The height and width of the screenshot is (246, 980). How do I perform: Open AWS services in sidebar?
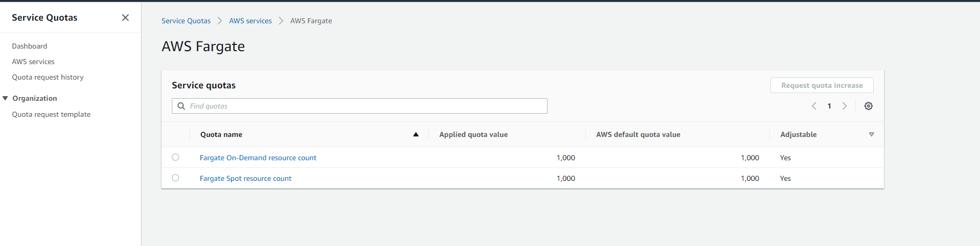(33, 62)
